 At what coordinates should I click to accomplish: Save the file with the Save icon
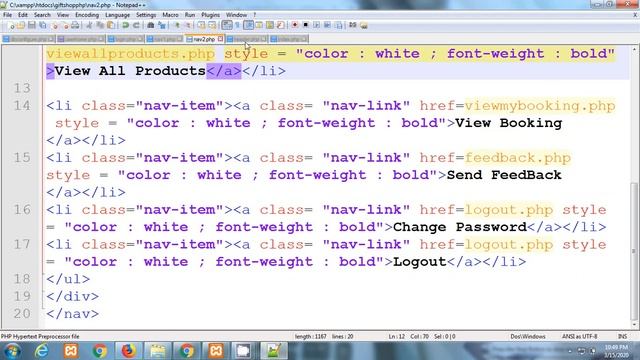(31, 25)
